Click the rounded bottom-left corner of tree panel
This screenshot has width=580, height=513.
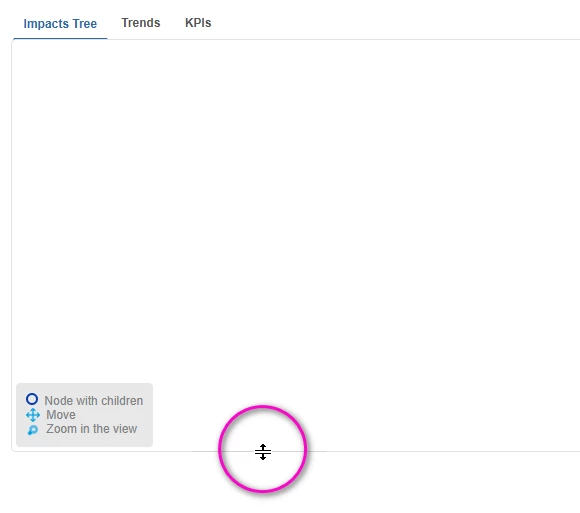tap(13, 450)
